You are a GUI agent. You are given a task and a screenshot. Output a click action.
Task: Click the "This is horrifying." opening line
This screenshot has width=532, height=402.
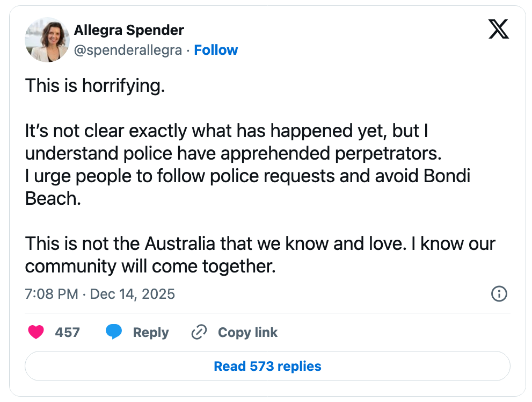[95, 86]
